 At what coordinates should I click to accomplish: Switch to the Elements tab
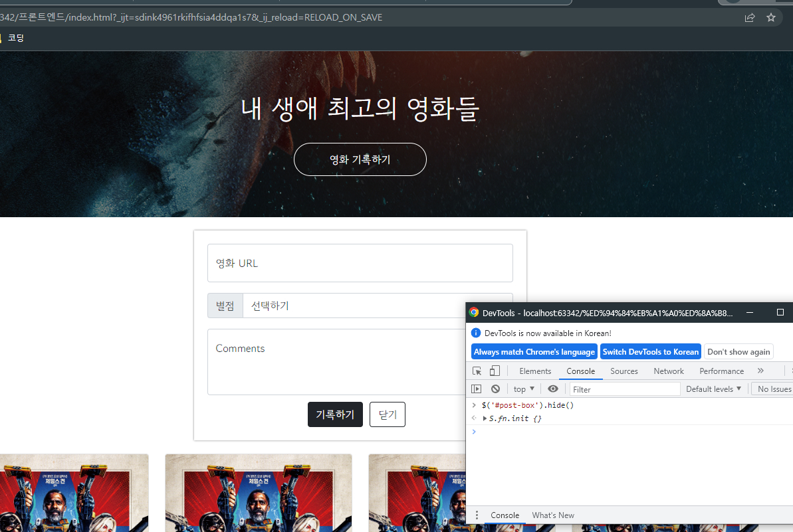pyautogui.click(x=535, y=371)
